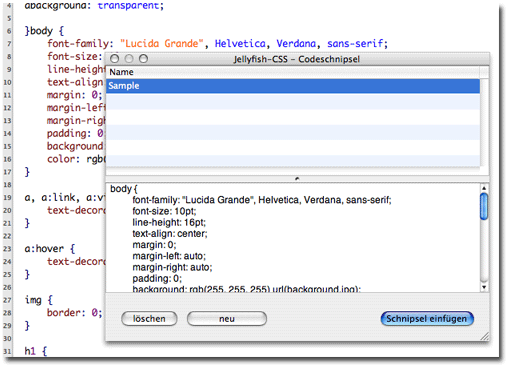Click 'line-height: 16pt;' in snippet preview
Image resolution: width=510 pixels, height=365 pixels.
[169, 222]
